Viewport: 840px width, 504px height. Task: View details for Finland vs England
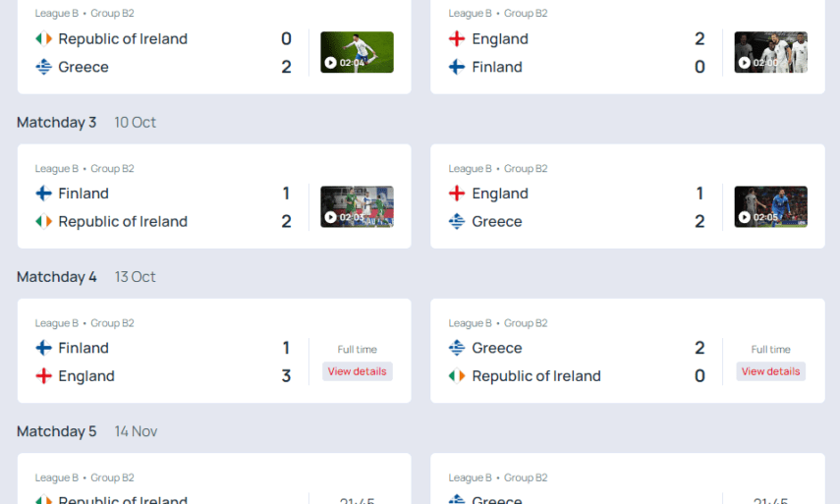(x=357, y=371)
